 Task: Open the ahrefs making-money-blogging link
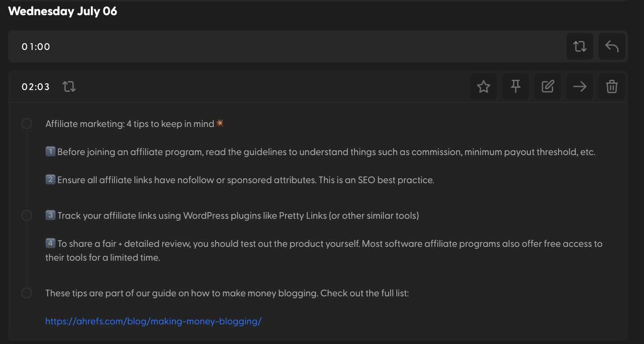(x=153, y=321)
